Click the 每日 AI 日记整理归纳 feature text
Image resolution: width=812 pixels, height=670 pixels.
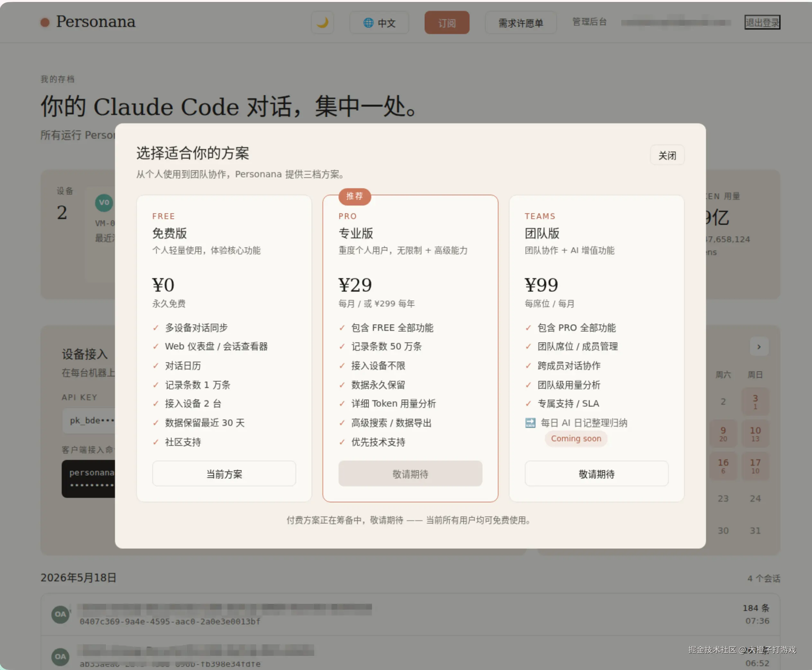[x=584, y=423]
